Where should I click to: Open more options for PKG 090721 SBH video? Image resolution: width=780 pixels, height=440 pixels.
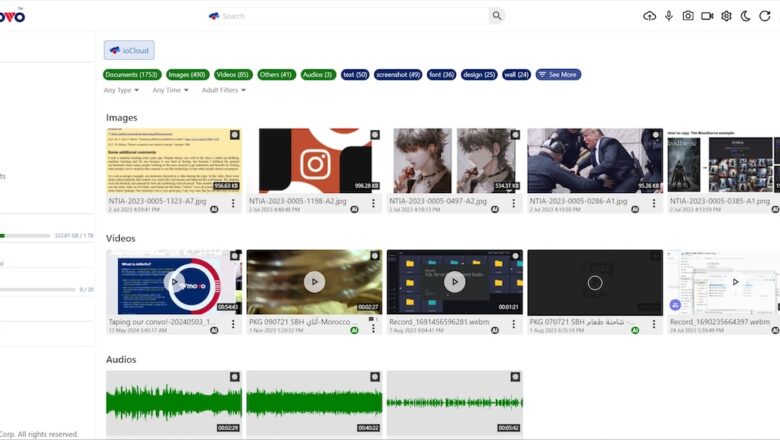coord(373,328)
